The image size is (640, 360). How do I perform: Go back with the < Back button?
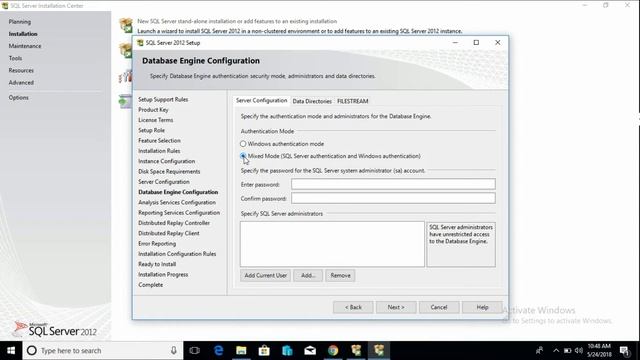point(353,307)
